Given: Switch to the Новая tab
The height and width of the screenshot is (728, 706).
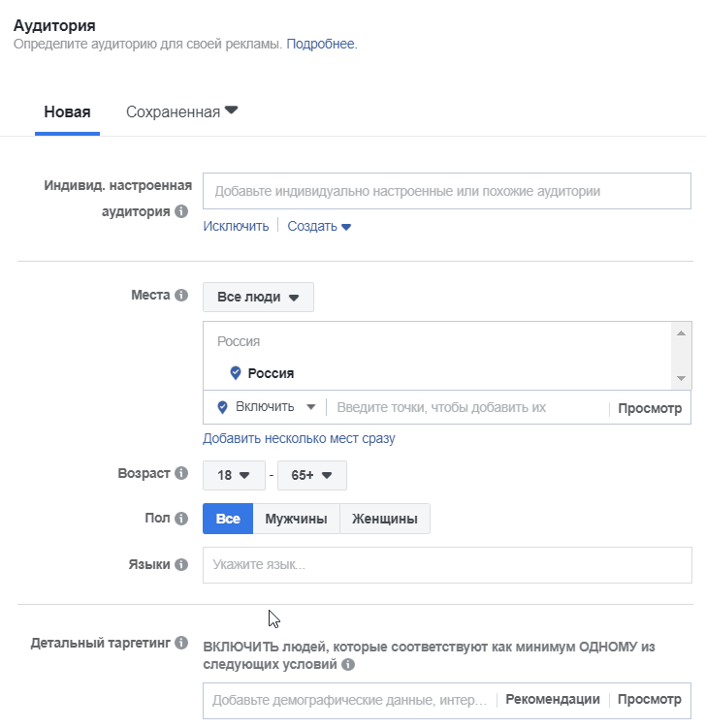Looking at the screenshot, I should coord(67,111).
